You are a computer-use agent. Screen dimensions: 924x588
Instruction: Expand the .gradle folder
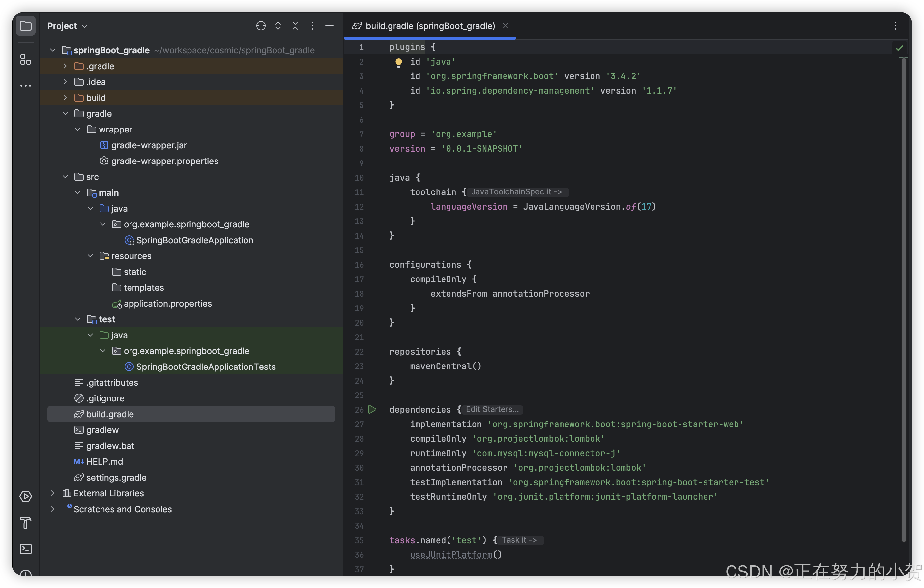pyautogui.click(x=65, y=66)
